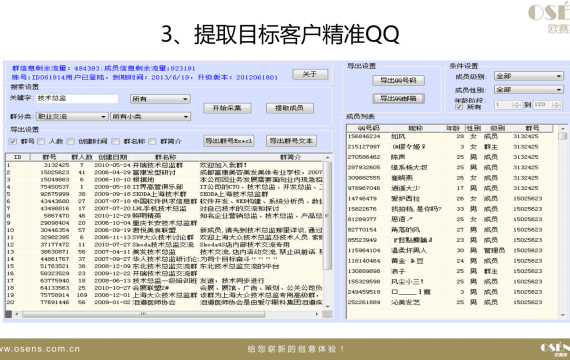
Task: Sort member list by 性别 header
Action: click(x=474, y=128)
